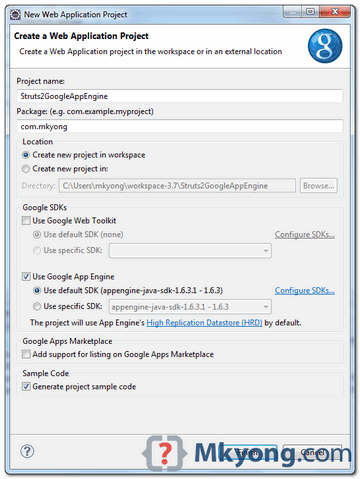Click the help question mark icon
The image size is (360, 479).
click(x=27, y=451)
